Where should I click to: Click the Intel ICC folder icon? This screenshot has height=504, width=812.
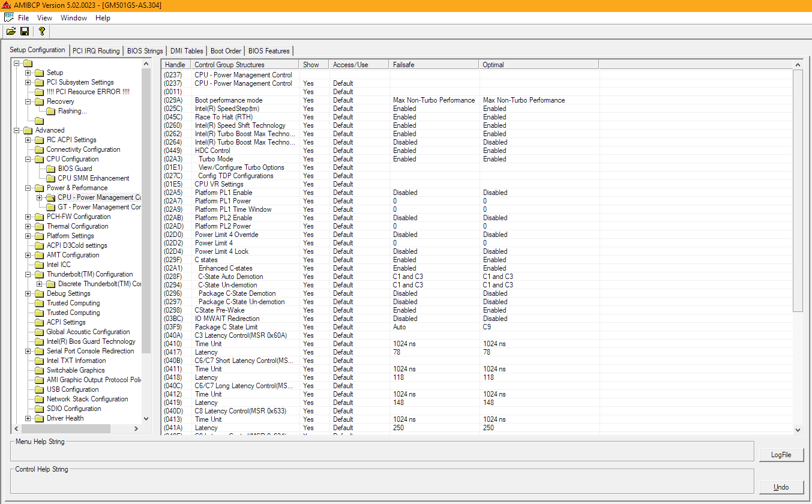click(x=40, y=265)
